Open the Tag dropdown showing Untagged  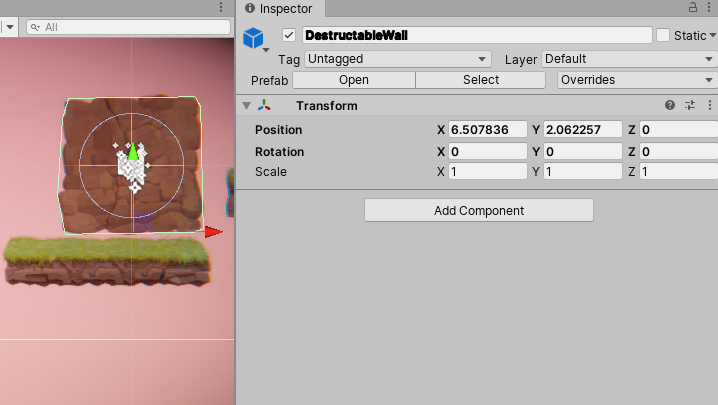click(x=397, y=59)
